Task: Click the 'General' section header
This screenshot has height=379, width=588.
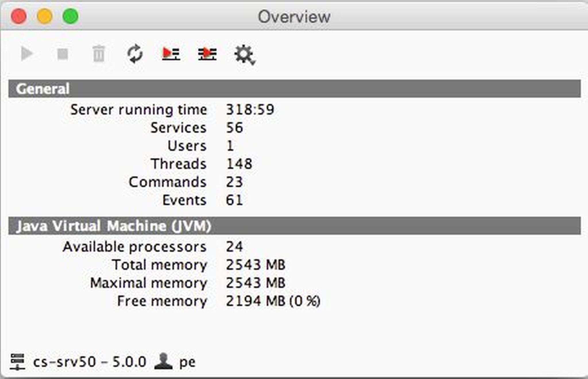Action: pyautogui.click(x=42, y=89)
